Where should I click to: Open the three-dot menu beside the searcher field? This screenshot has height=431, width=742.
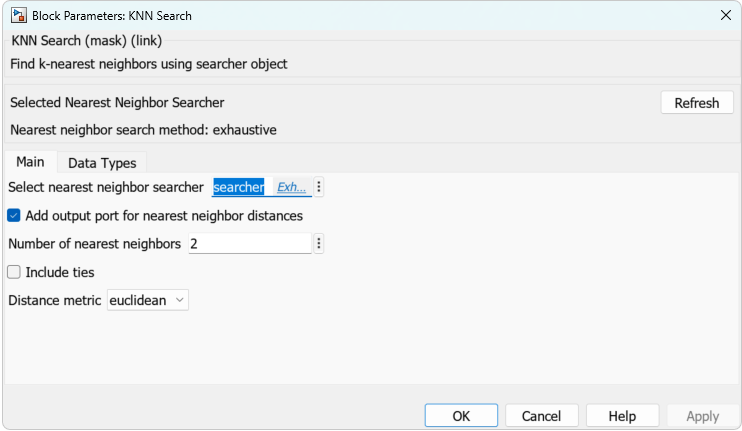click(x=319, y=187)
